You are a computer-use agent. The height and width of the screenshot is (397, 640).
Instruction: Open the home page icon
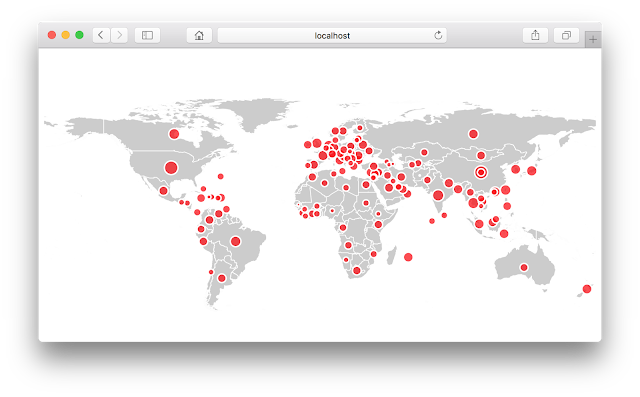(x=199, y=35)
